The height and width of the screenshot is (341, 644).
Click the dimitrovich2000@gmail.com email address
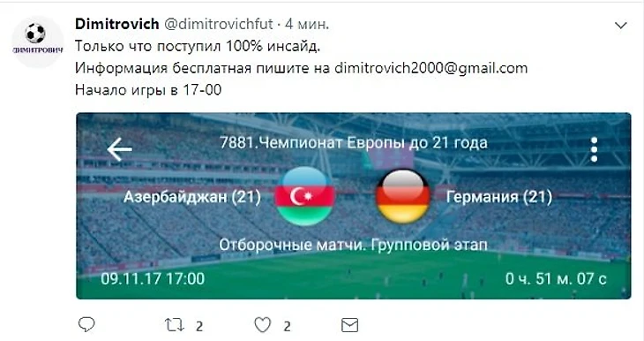click(x=431, y=68)
